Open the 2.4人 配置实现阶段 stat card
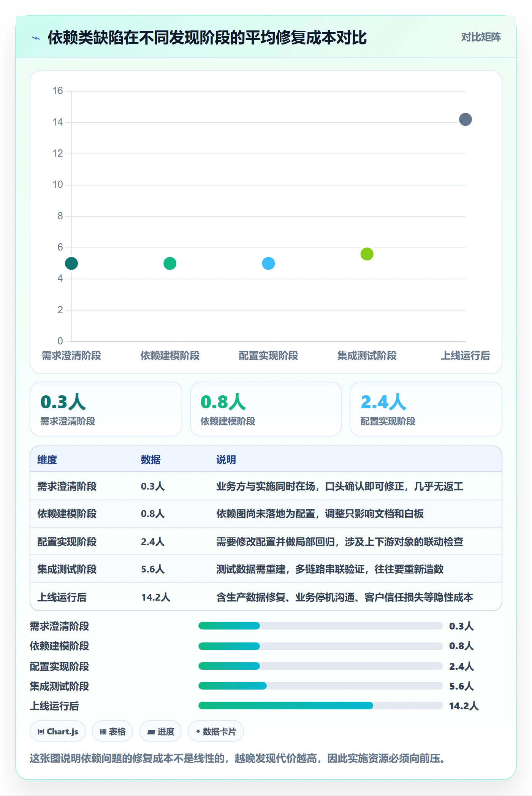Screen dimensions: 532x796 coord(426,409)
